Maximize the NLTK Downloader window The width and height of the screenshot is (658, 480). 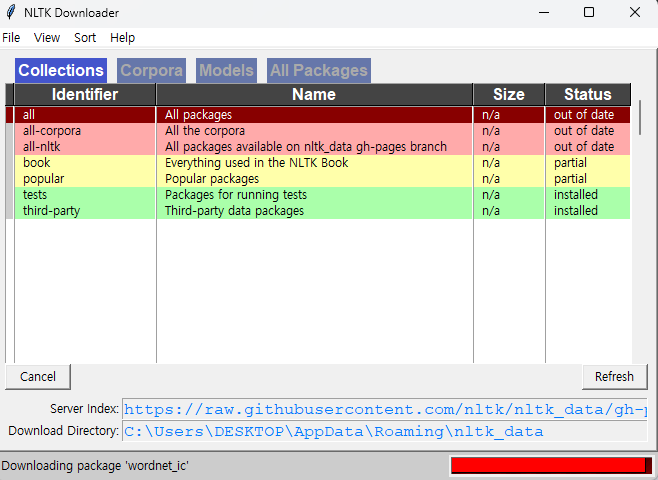point(589,12)
